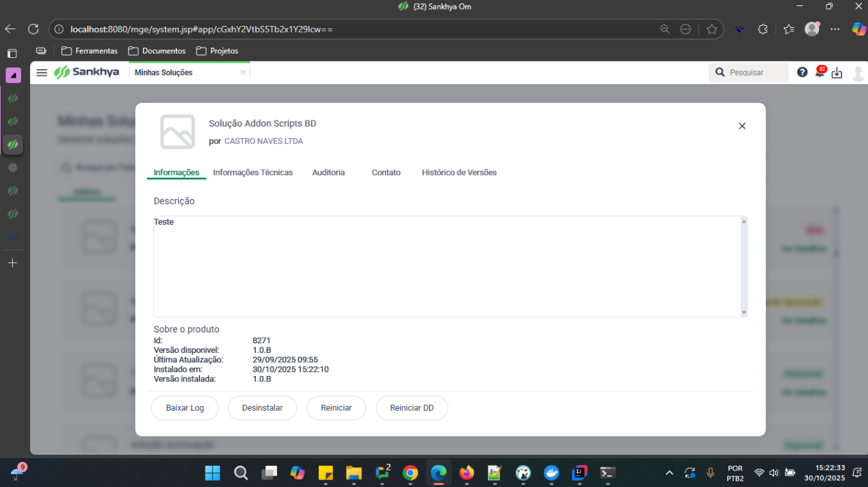Click the solution placeholder image thumbnail
Screen dimensions: 868x487
[x=178, y=131]
